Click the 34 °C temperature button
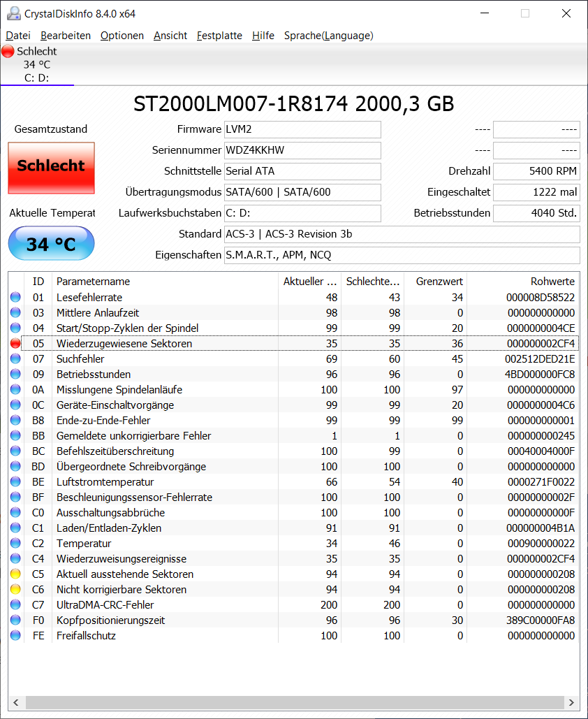The width and height of the screenshot is (588, 719). tap(52, 243)
